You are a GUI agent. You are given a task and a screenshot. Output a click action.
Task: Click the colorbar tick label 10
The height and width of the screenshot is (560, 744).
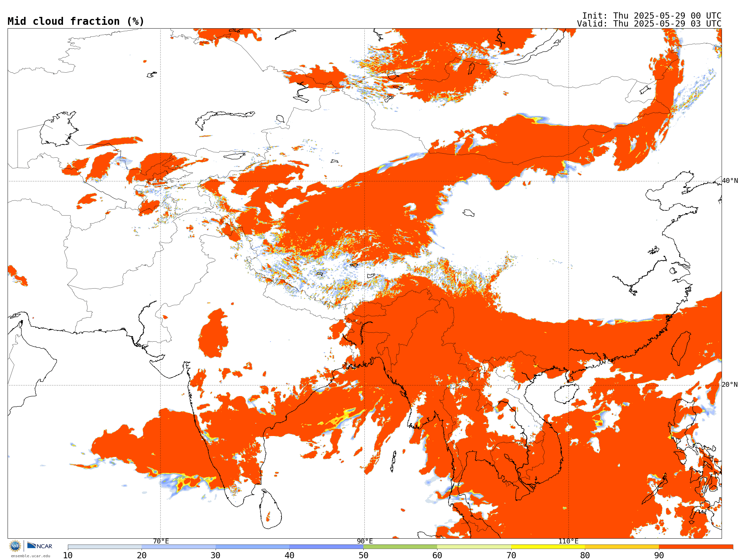tap(68, 556)
